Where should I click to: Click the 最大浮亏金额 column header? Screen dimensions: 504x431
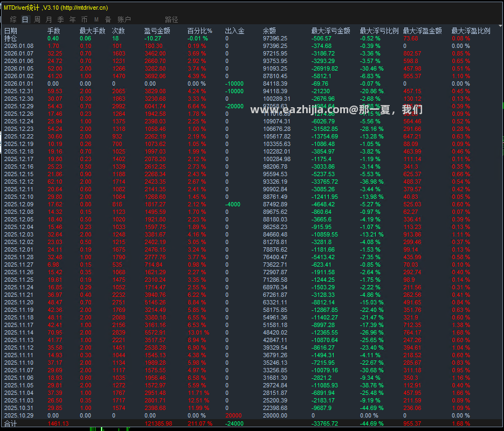click(331, 31)
